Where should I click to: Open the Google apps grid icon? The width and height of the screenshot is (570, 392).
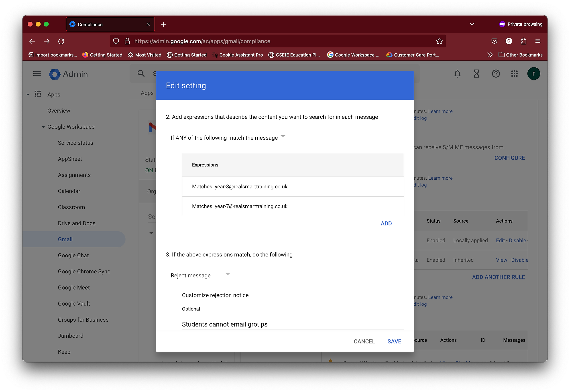[514, 74]
